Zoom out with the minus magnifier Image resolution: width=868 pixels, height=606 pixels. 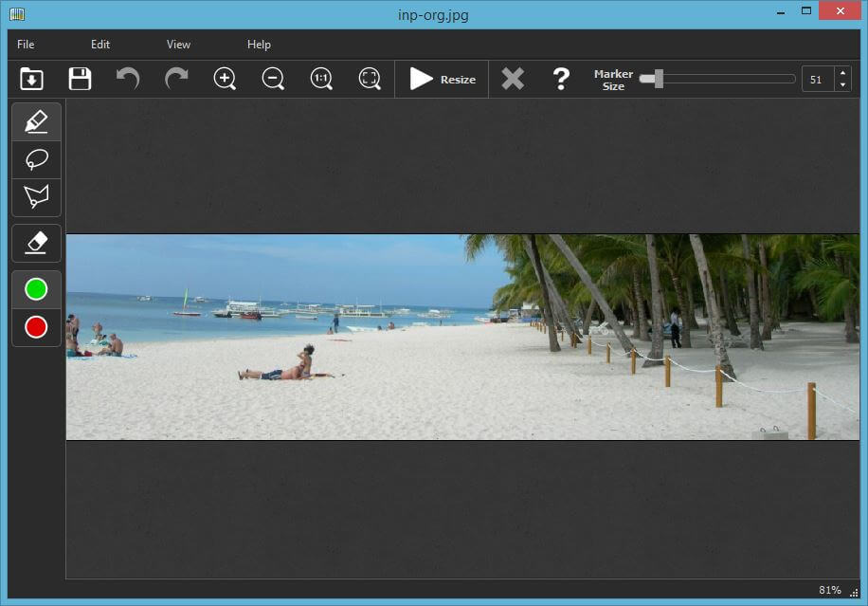click(273, 79)
